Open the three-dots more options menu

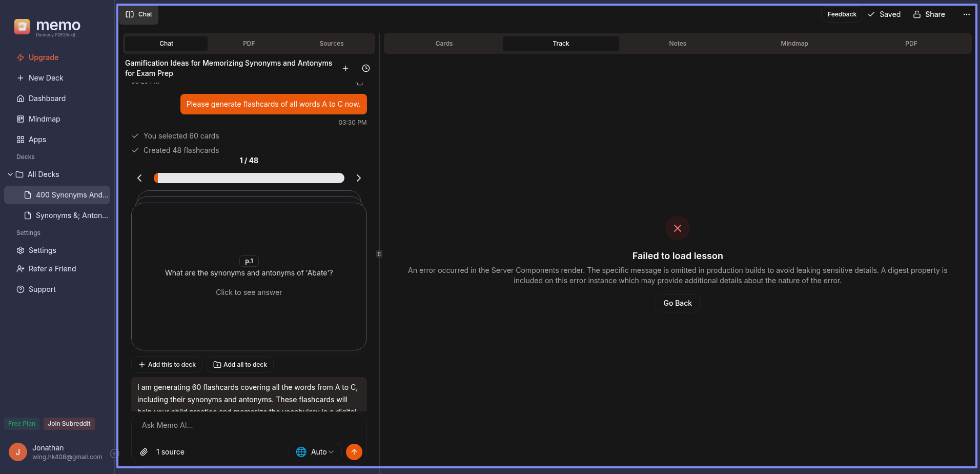point(966,14)
